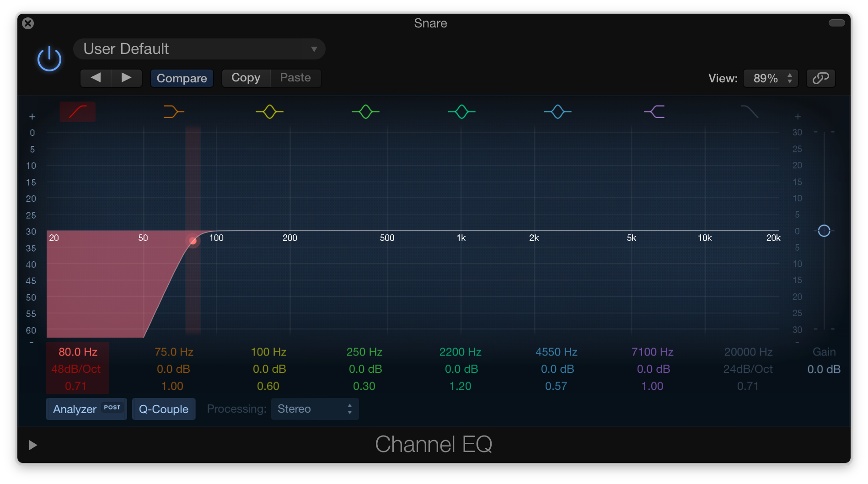Toggle Q-Couple mode
868x484 pixels.
(x=163, y=409)
